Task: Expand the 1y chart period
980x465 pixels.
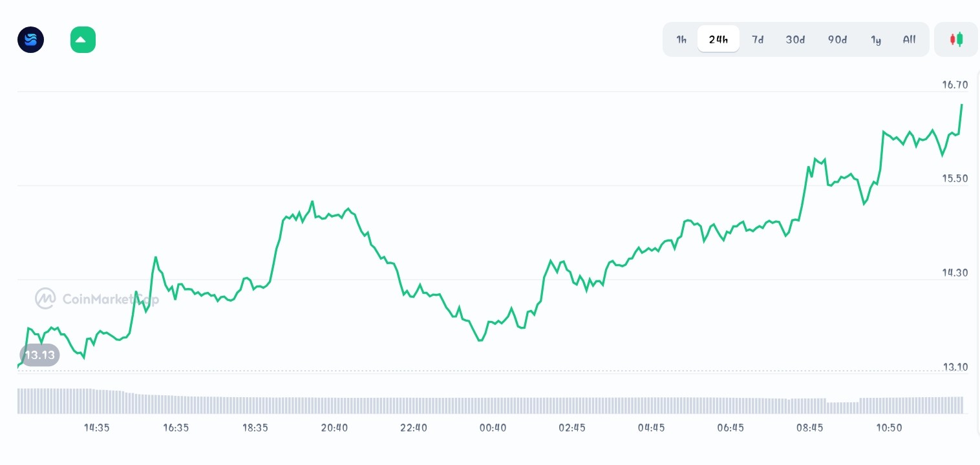Action: pyautogui.click(x=876, y=39)
